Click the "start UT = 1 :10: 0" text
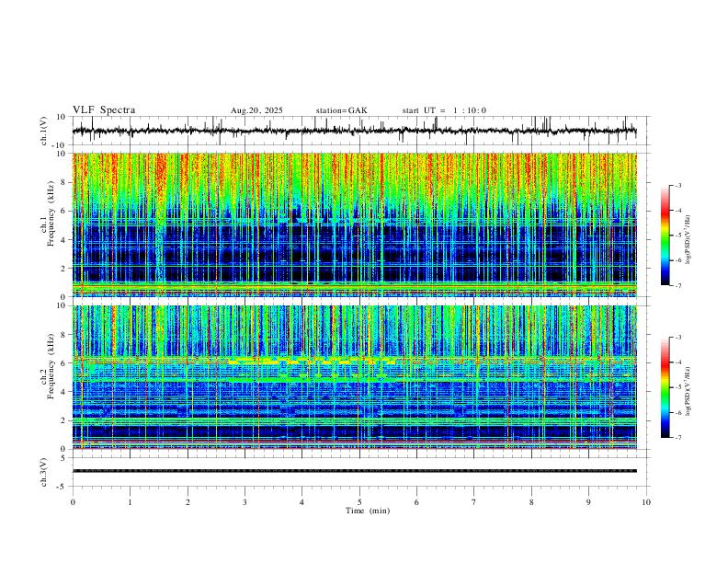The image size is (728, 563). (444, 110)
